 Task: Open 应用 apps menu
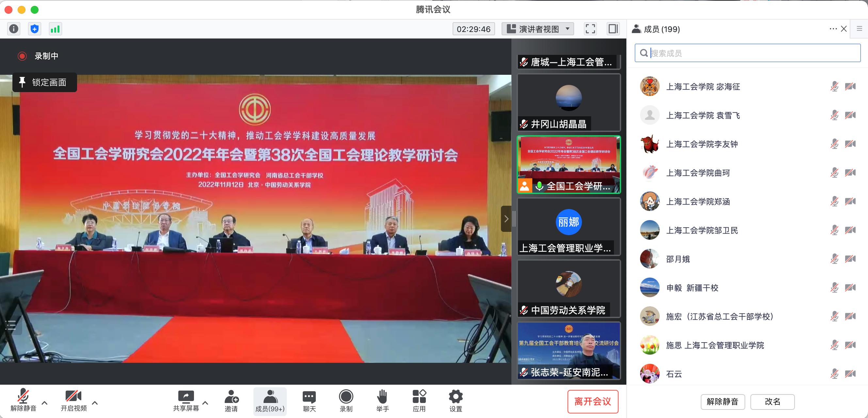419,401
